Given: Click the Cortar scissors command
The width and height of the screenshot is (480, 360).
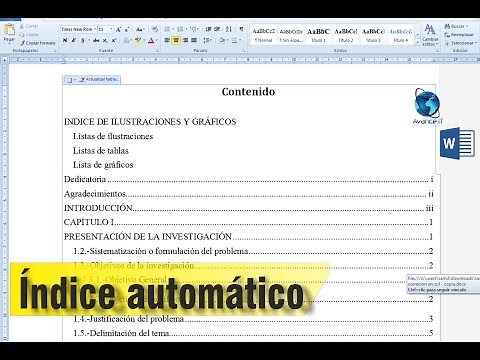Looking at the screenshot, I should pyautogui.click(x=29, y=26).
